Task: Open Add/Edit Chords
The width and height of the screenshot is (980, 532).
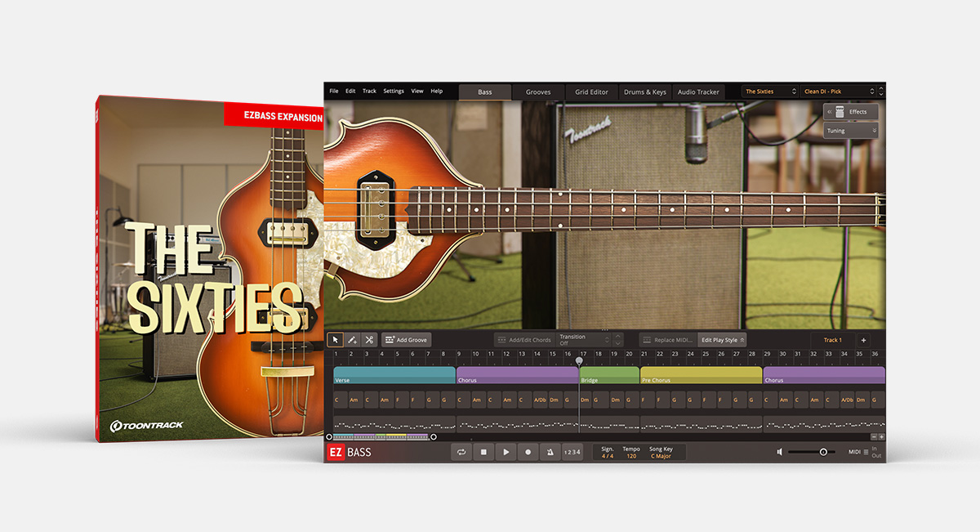Action: [x=523, y=340]
